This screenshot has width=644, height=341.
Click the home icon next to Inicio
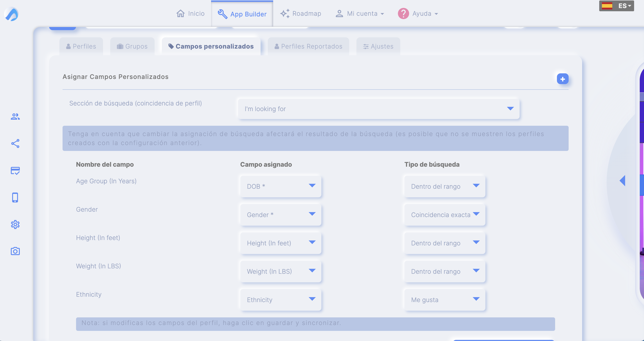tap(180, 13)
